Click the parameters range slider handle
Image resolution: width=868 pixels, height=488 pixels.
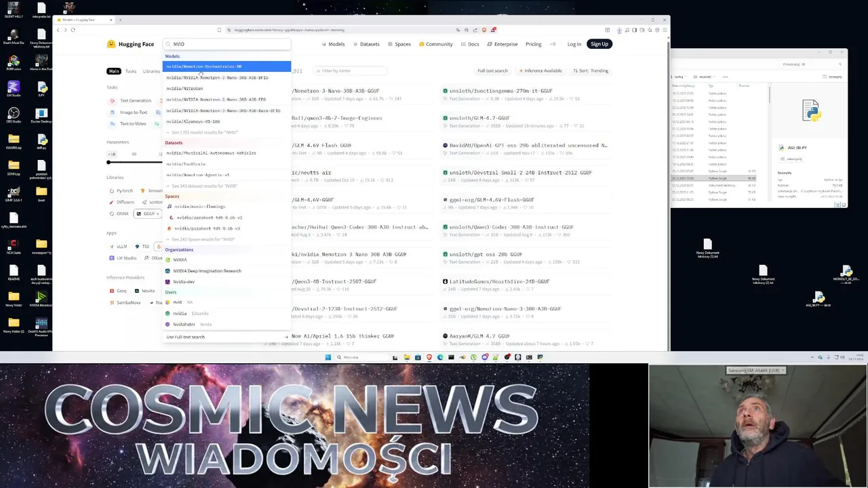(108, 162)
